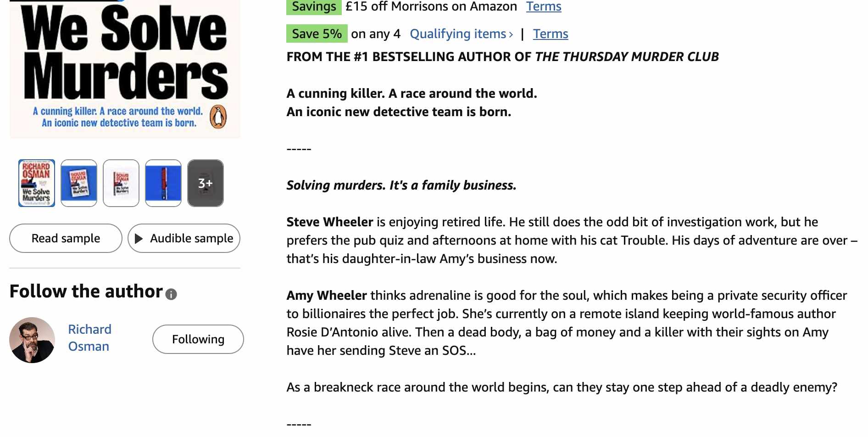Viewport: 868px width, 437px height.
Task: Click the play triangle icon on Audible sample
Action: (139, 238)
